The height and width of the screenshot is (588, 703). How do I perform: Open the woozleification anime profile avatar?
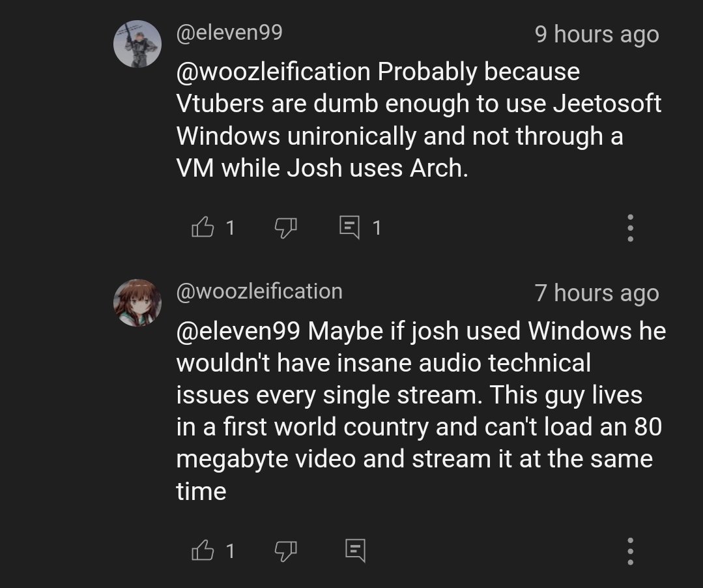click(137, 303)
